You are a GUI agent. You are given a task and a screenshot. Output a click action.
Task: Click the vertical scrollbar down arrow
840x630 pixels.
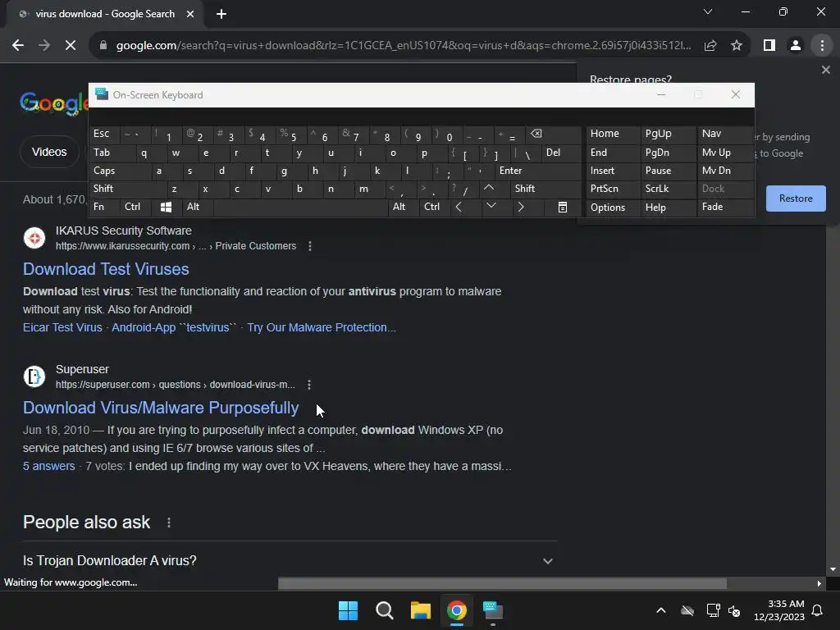click(x=833, y=569)
